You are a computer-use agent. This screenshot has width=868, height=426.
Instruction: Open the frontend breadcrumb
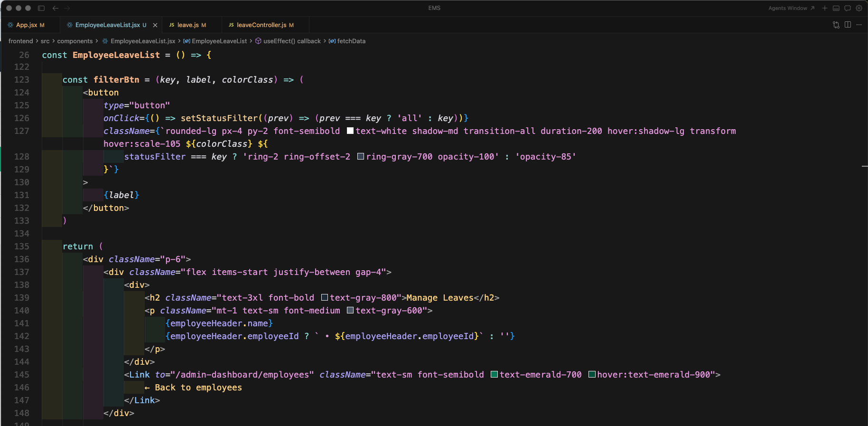pyautogui.click(x=21, y=41)
